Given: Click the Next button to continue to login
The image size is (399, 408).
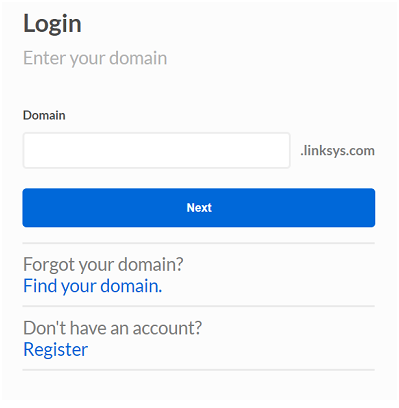Looking at the screenshot, I should pyautogui.click(x=199, y=208).
